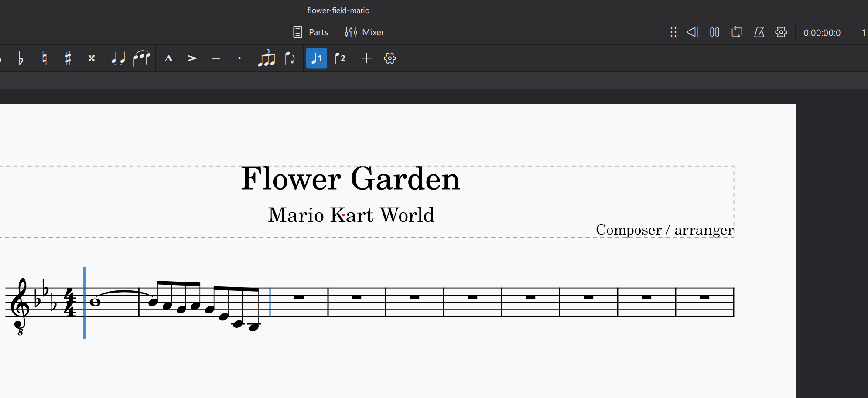Select the Mario Kart World subtitle
Screen dimensions: 868x398
pyautogui.click(x=351, y=215)
